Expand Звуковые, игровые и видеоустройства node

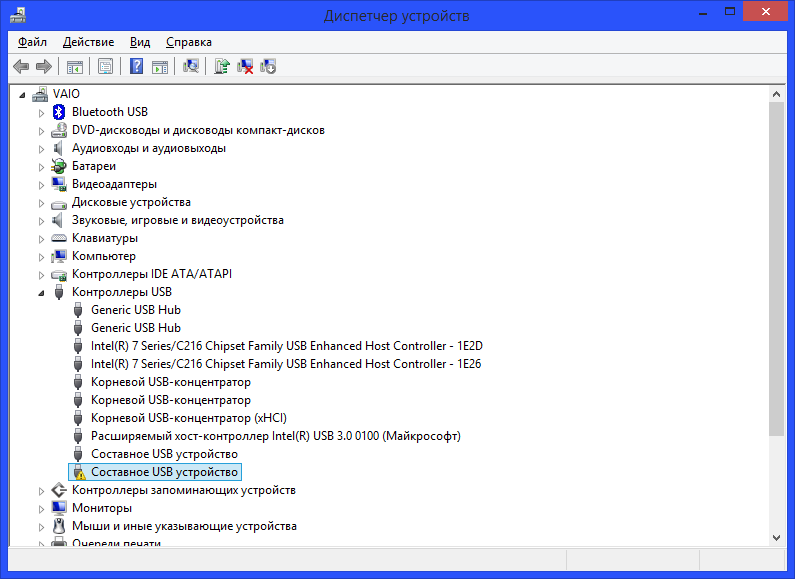pos(41,221)
